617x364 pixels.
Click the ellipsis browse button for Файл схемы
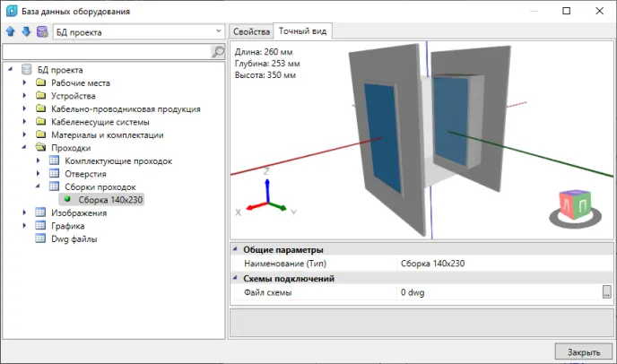pyautogui.click(x=606, y=292)
